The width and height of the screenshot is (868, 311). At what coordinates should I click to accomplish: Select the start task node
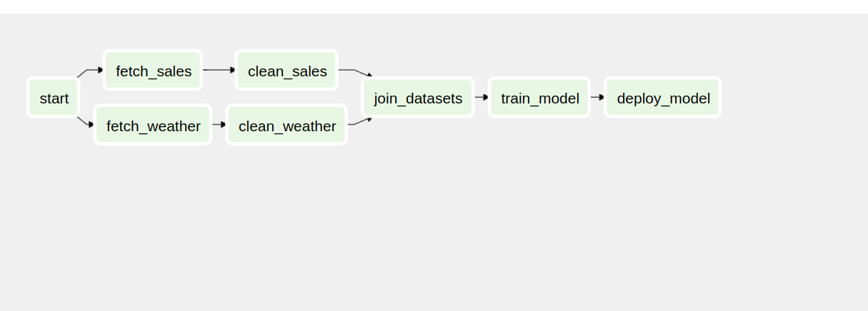pos(54,98)
